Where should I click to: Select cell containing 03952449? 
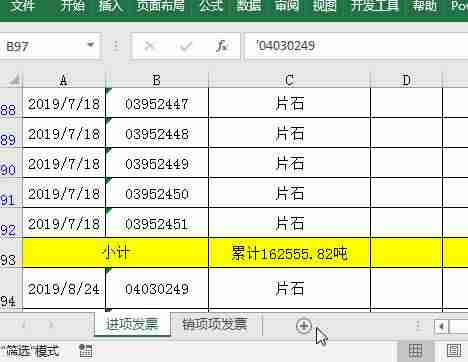tap(157, 164)
